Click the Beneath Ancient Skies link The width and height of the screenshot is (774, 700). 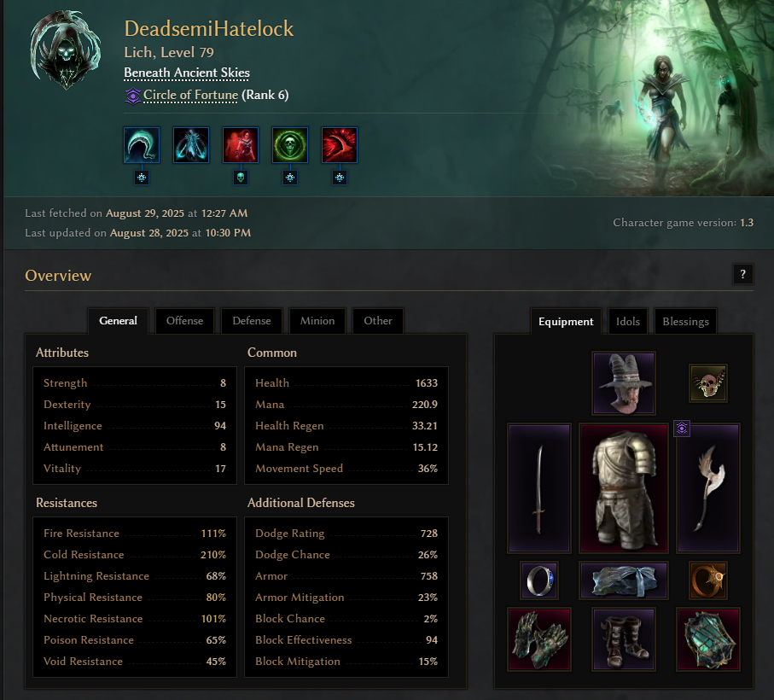187,73
